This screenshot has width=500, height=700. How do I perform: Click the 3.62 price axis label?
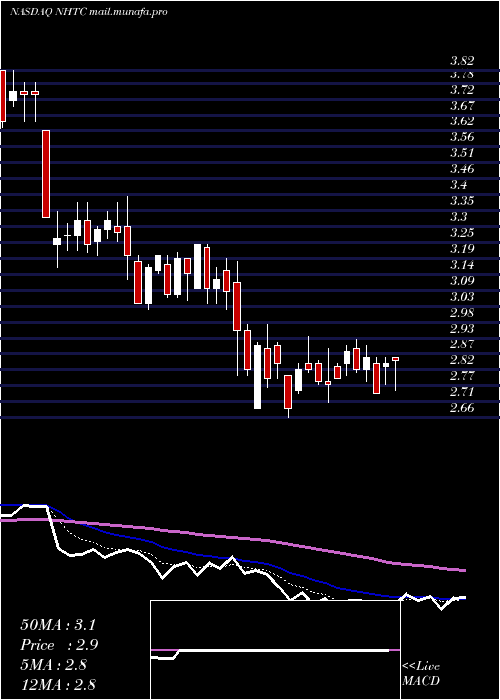click(x=462, y=121)
